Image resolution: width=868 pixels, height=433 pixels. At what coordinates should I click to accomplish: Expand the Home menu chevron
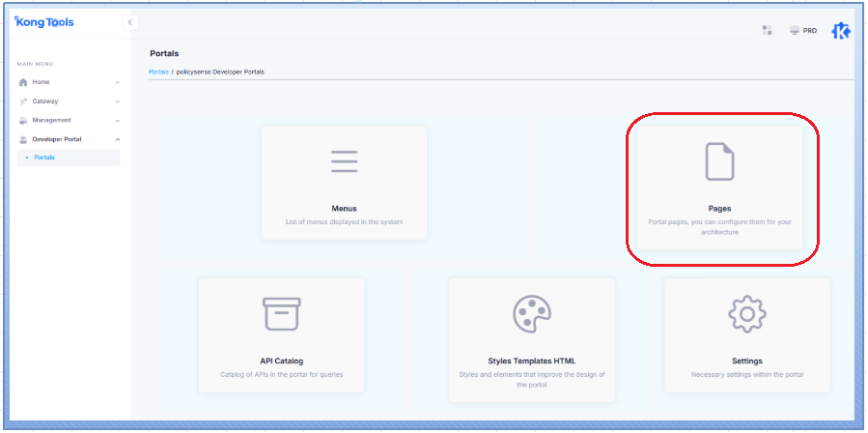118,82
